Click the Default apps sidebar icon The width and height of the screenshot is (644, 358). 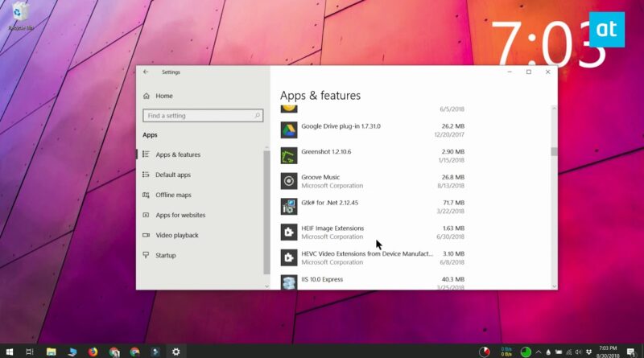(x=146, y=175)
